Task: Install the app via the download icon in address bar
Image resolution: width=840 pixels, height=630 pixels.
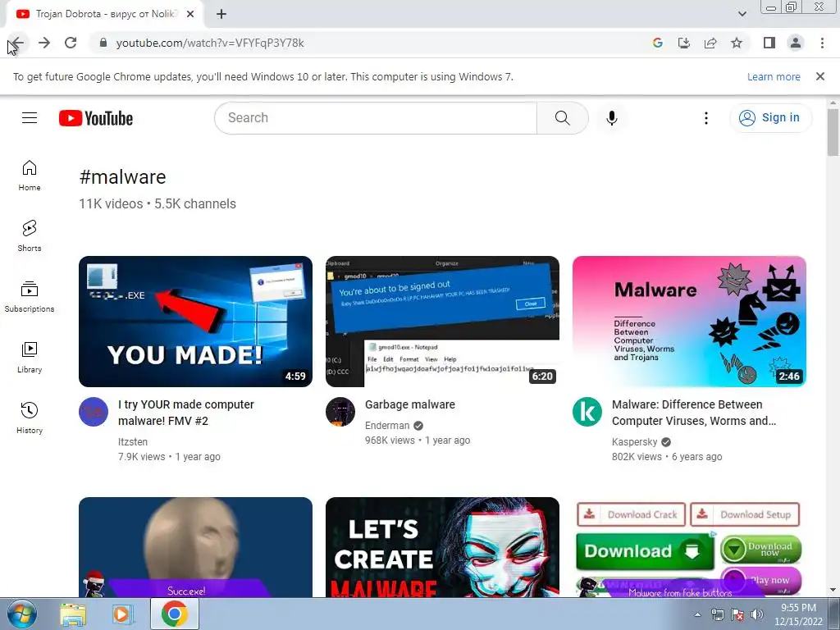Action: pyautogui.click(x=684, y=43)
